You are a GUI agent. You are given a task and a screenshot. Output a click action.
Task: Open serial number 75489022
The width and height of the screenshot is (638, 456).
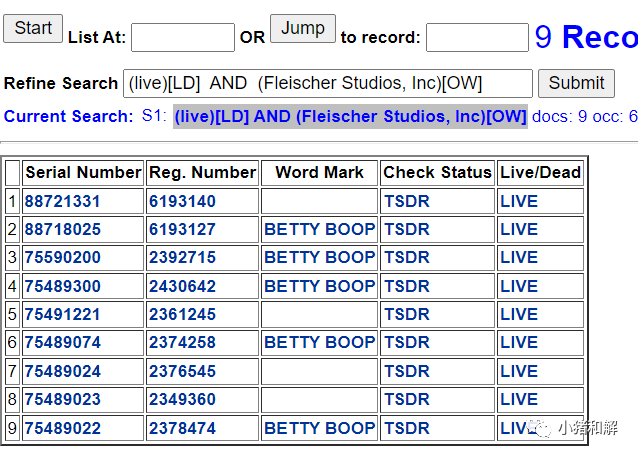(x=62, y=428)
